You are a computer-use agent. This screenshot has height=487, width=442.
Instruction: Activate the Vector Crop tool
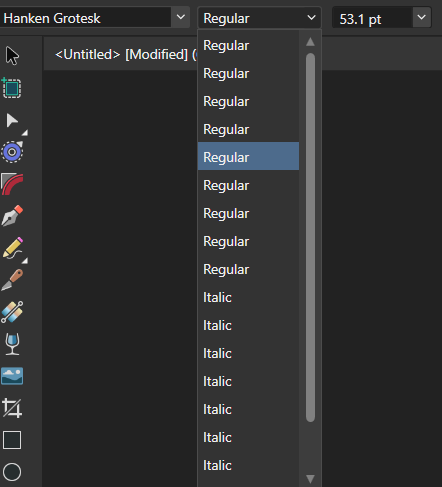12,408
